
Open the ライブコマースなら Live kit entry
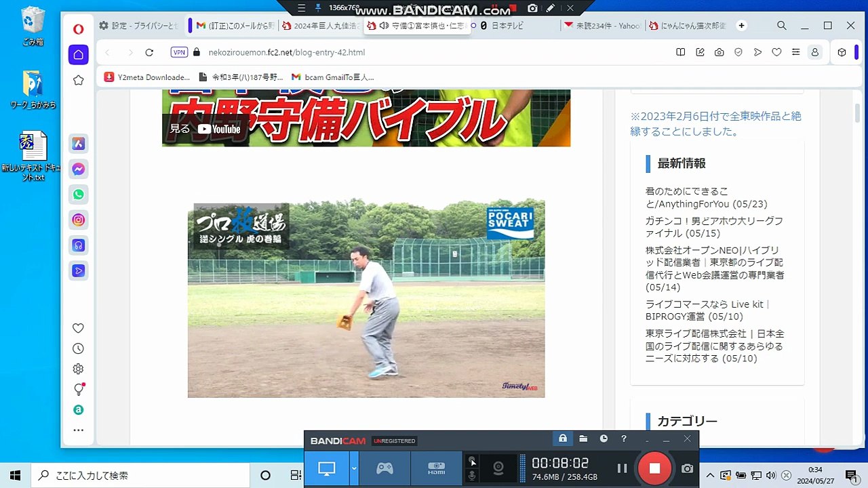709,310
